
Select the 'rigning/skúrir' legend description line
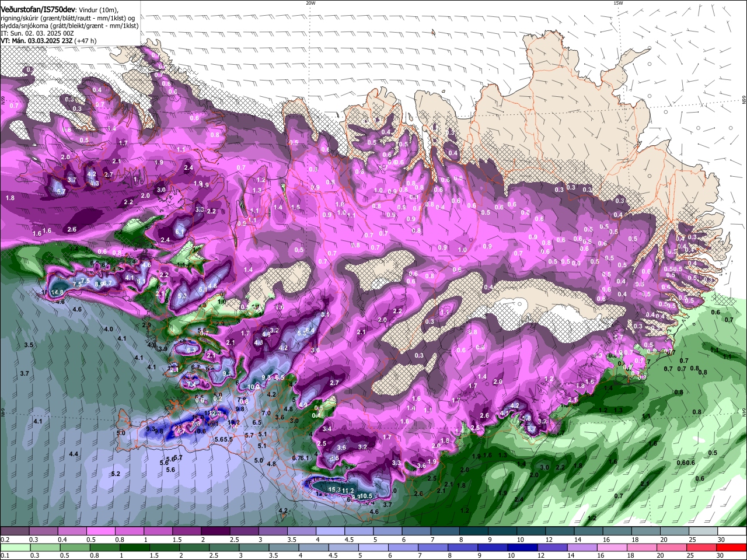(x=68, y=18)
